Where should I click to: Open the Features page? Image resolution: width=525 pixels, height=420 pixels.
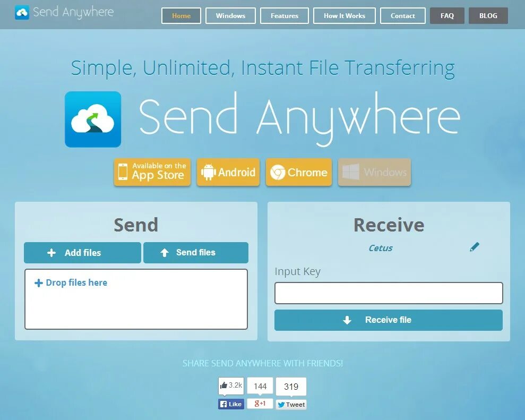coord(284,16)
